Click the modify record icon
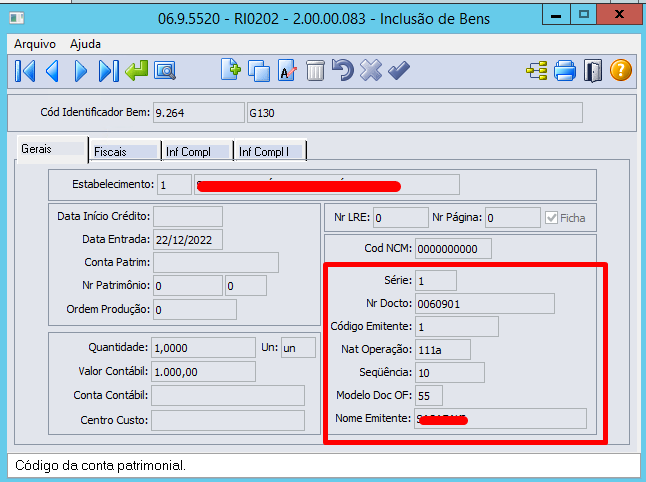This screenshot has height=482, width=646. click(287, 71)
